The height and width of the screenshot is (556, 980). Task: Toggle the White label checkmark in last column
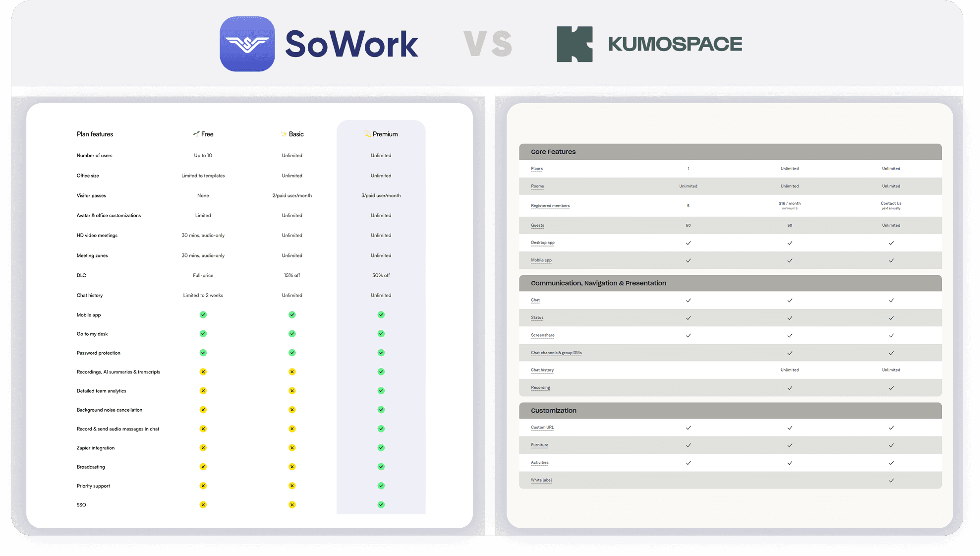pos(891,480)
